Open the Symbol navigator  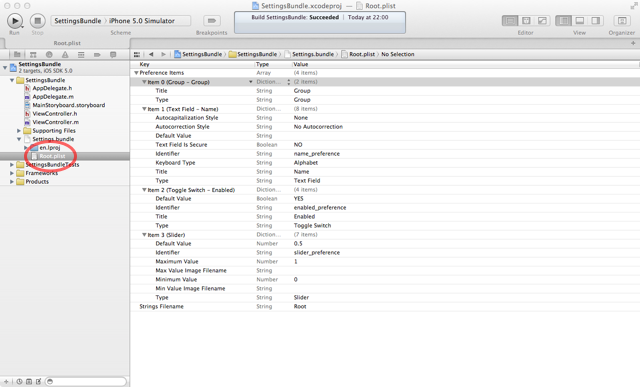tap(33, 54)
